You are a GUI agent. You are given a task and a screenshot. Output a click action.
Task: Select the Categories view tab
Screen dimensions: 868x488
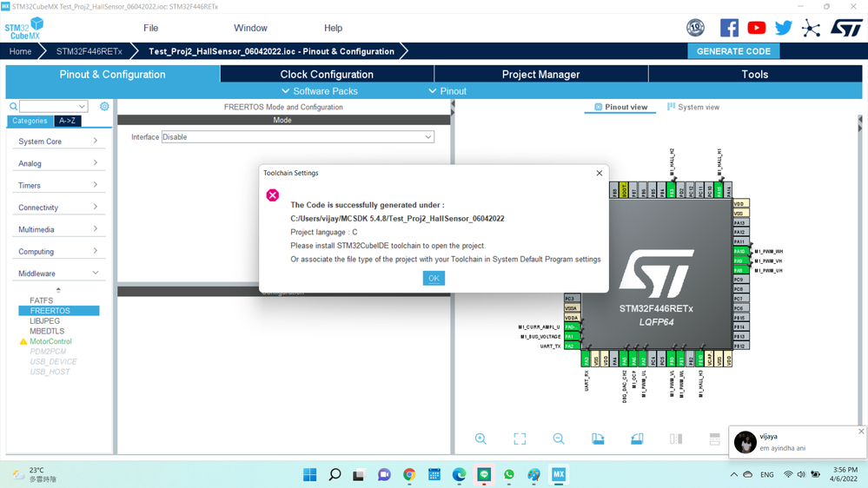[30, 121]
